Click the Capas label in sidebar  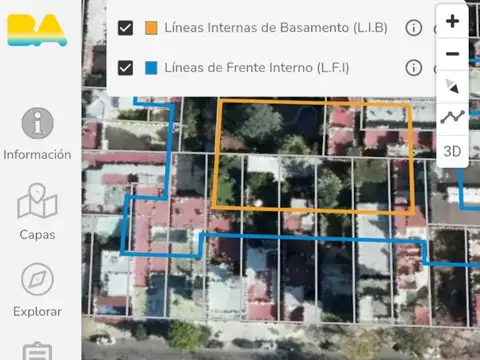point(37,235)
